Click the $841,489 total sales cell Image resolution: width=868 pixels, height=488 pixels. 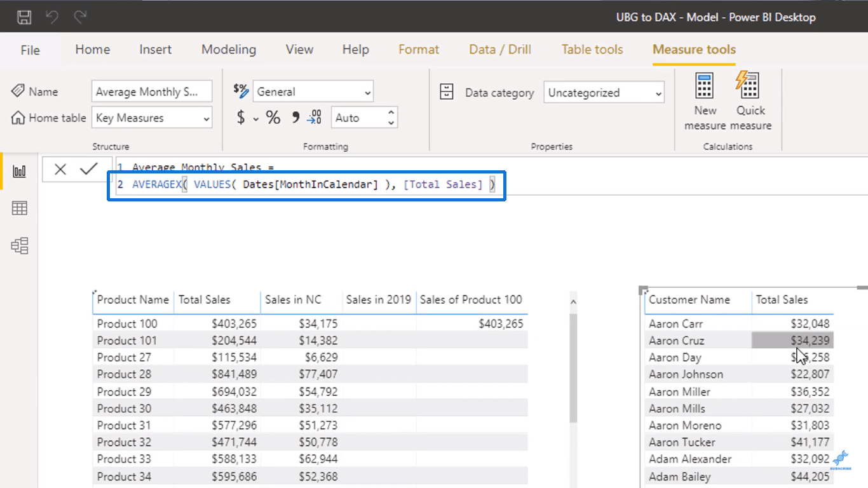(x=235, y=374)
